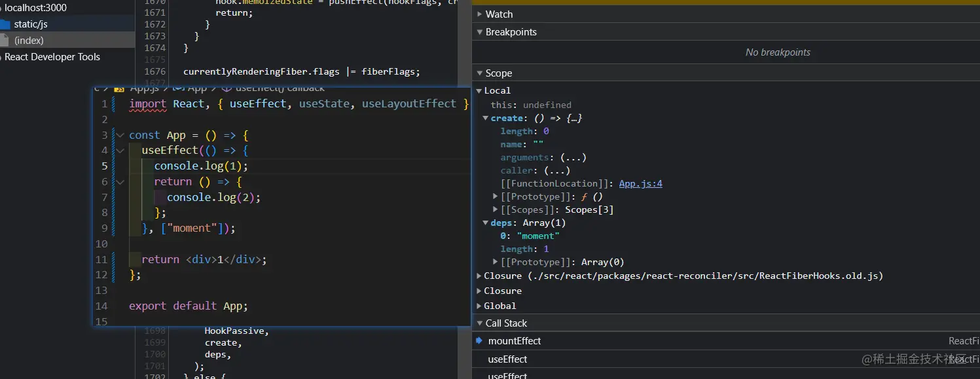Select localhost:3000 in the sources tree
This screenshot has width=980, height=379.
[x=35, y=8]
